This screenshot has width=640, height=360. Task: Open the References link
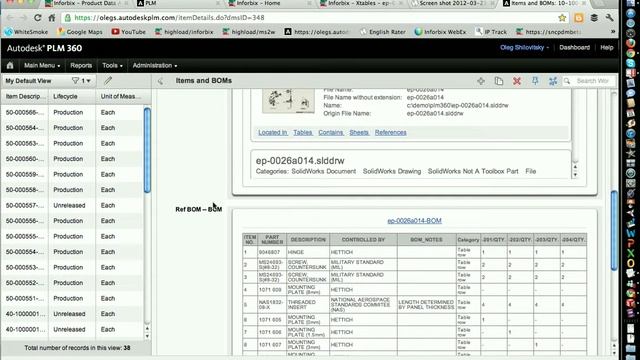click(x=391, y=132)
